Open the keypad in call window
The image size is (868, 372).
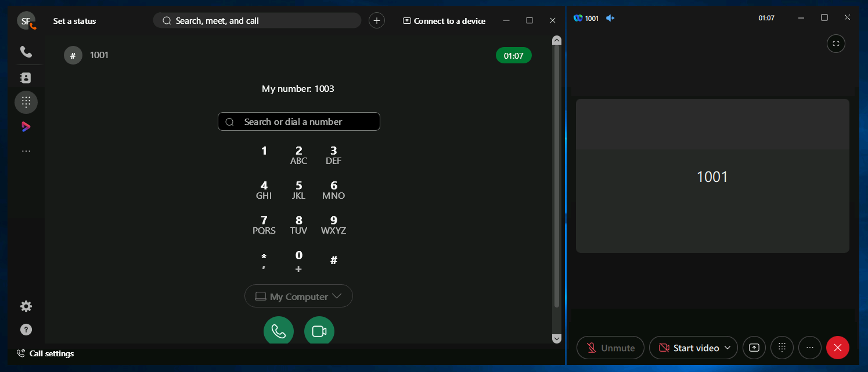(x=781, y=348)
